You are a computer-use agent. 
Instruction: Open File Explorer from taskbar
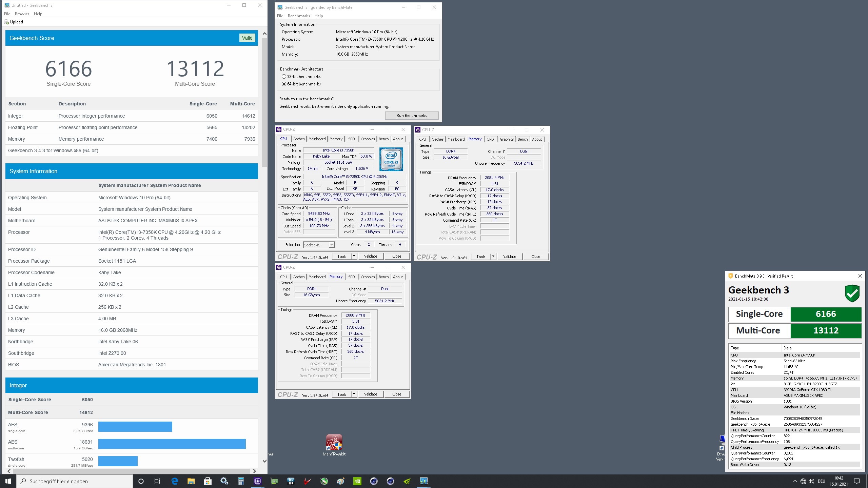[191, 481]
